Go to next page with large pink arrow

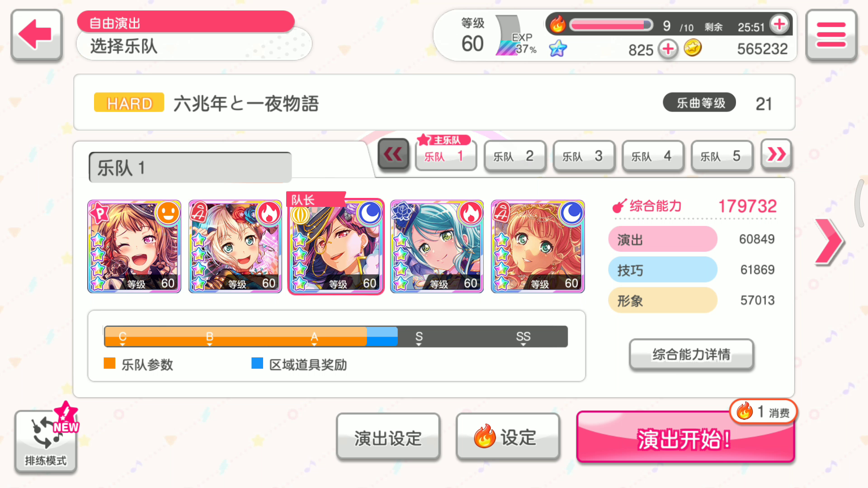pos(829,242)
